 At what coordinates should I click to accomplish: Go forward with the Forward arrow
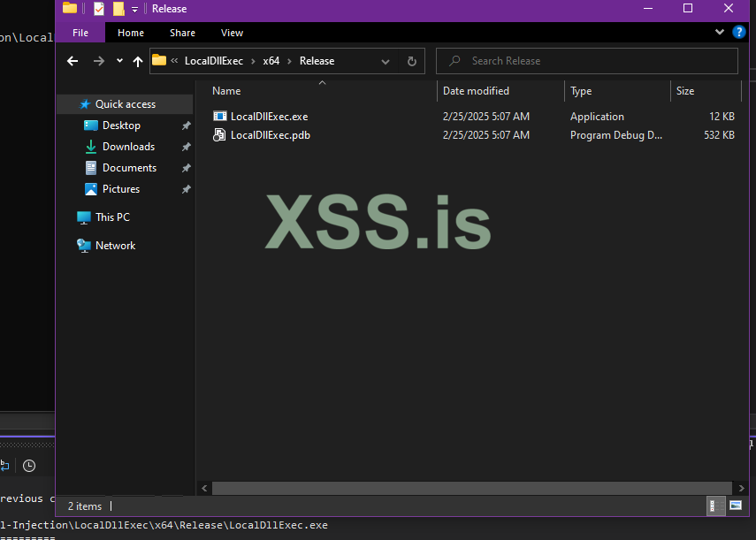tap(99, 61)
